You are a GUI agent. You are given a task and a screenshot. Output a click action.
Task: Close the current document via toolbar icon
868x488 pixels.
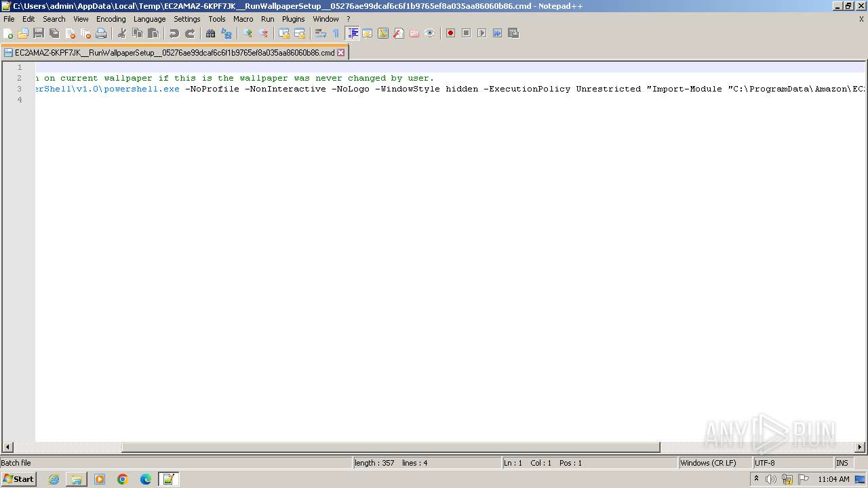(70, 33)
